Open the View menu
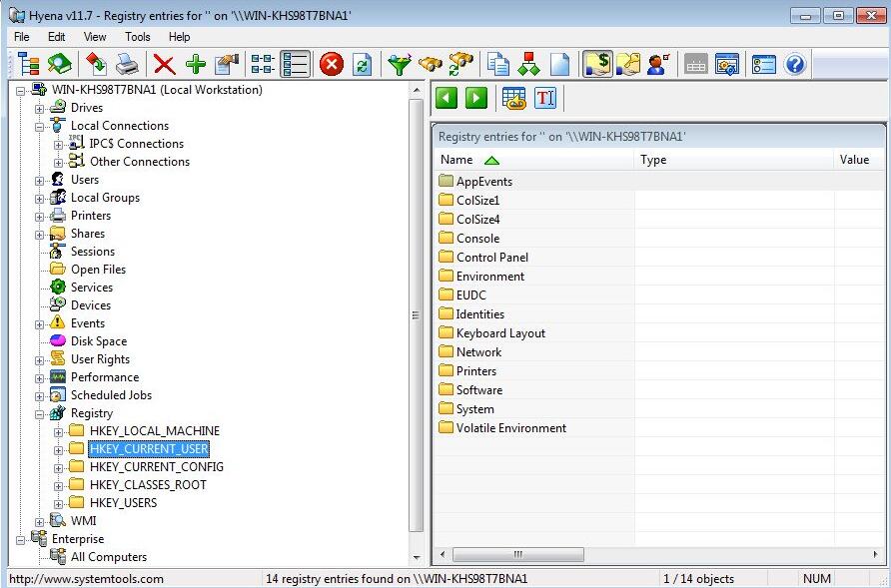The image size is (891, 588). pos(95,37)
